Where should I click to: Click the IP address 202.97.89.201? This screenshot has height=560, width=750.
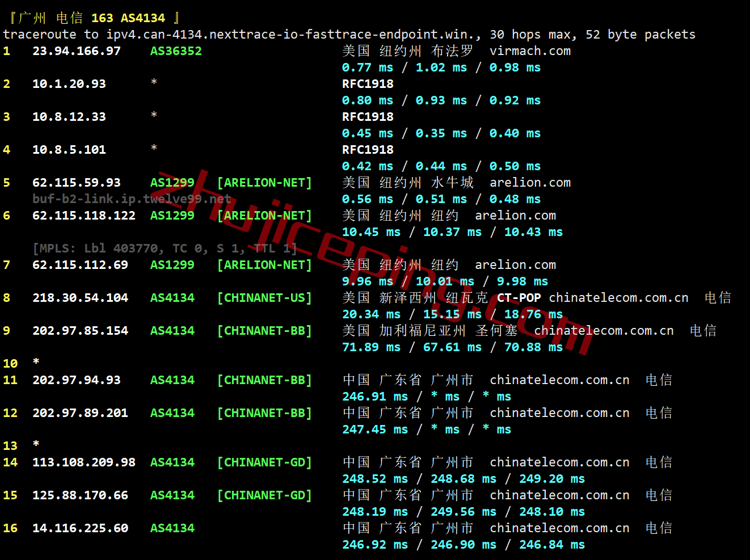pos(80,413)
